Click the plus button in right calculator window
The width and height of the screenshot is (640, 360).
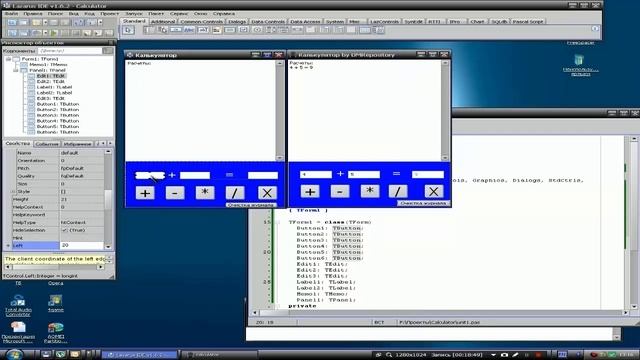pos(310,191)
